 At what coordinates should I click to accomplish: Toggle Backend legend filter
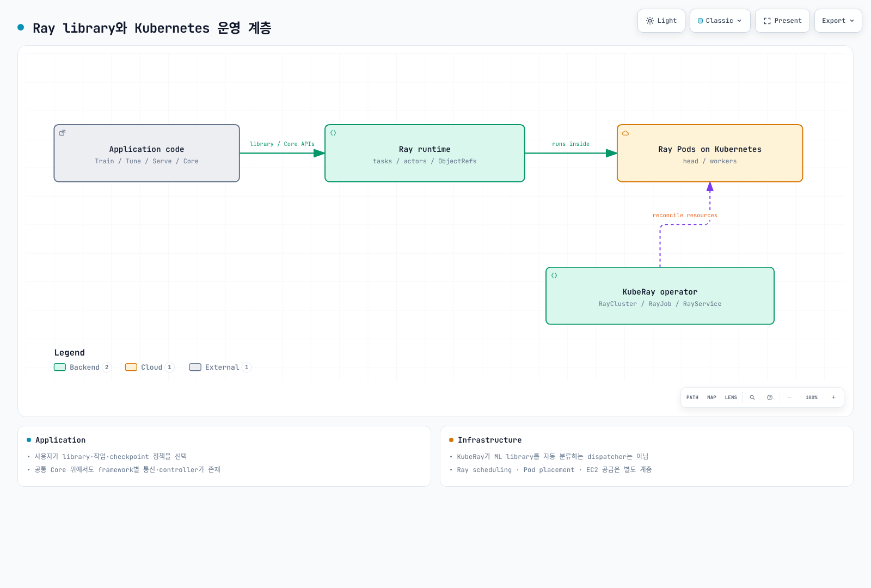pos(83,367)
